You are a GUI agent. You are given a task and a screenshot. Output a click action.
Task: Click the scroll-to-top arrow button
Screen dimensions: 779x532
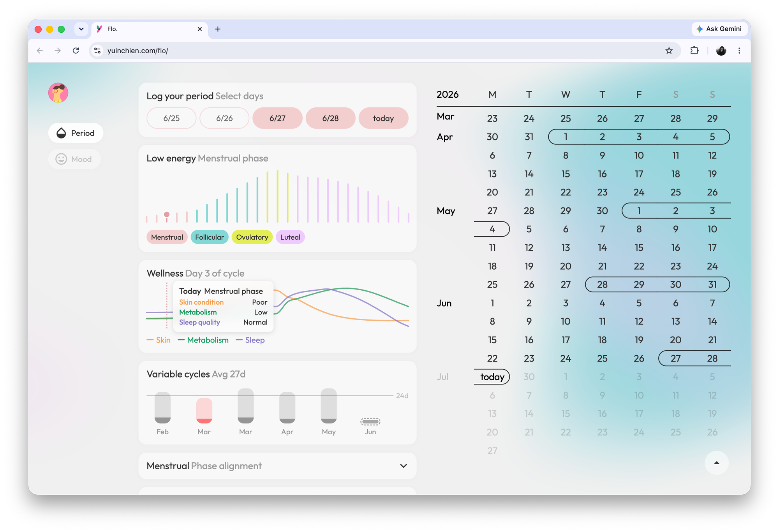(716, 463)
